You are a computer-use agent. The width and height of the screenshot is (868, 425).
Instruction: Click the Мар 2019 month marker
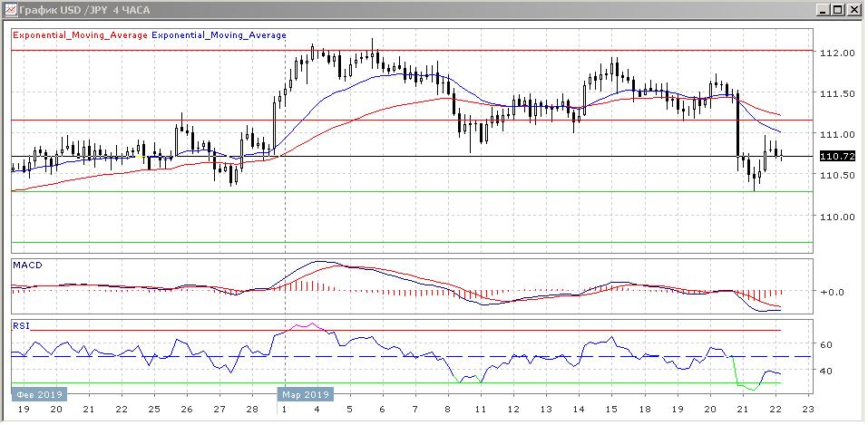pyautogui.click(x=305, y=394)
